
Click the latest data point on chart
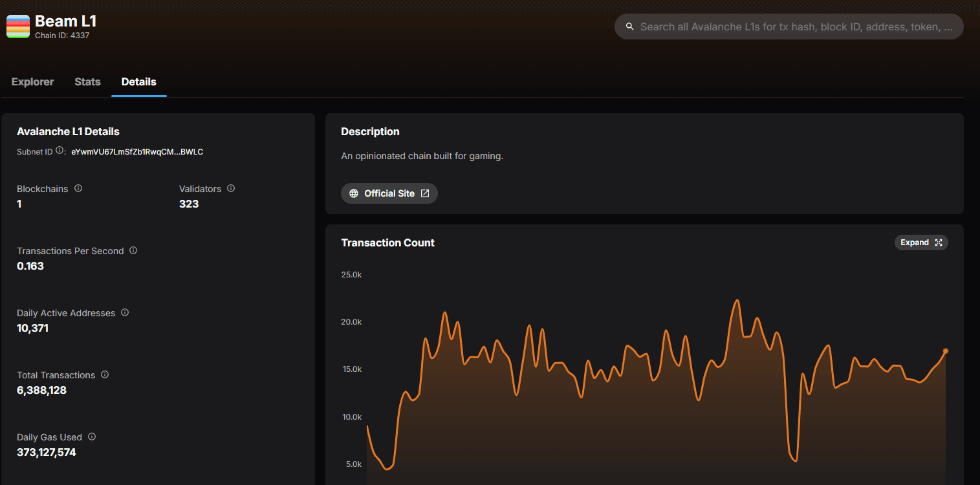[946, 351]
